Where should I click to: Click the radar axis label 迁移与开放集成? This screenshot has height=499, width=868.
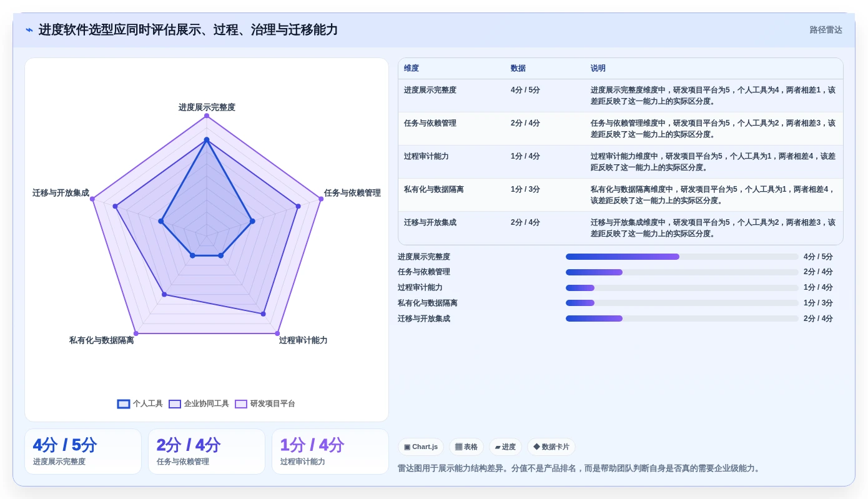pyautogui.click(x=61, y=193)
